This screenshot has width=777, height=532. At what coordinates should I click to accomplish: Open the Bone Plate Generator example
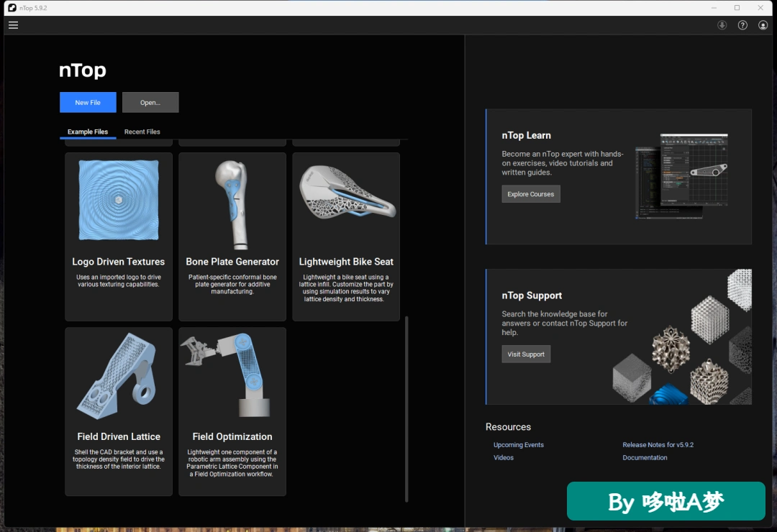click(232, 237)
